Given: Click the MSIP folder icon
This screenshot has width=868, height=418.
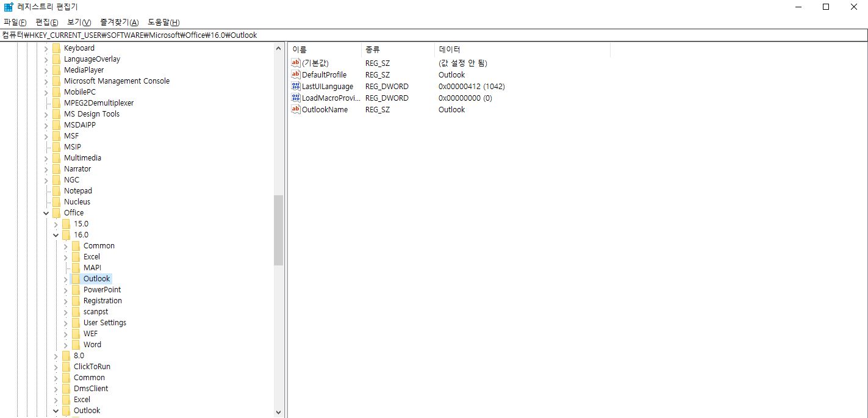Looking at the screenshot, I should 57,147.
